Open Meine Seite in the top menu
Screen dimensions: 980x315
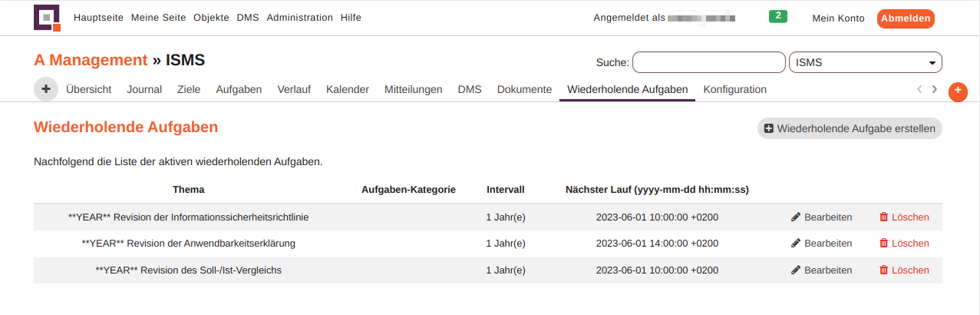[x=160, y=18]
